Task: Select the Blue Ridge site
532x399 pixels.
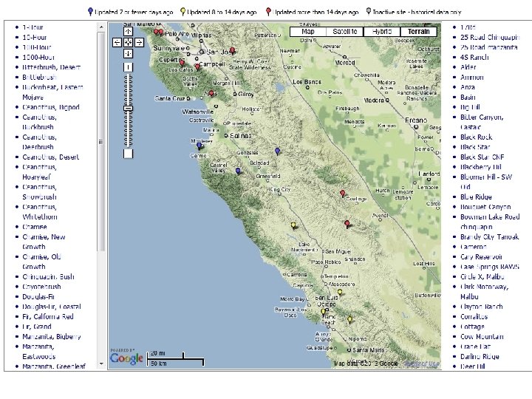Action: [x=476, y=197]
